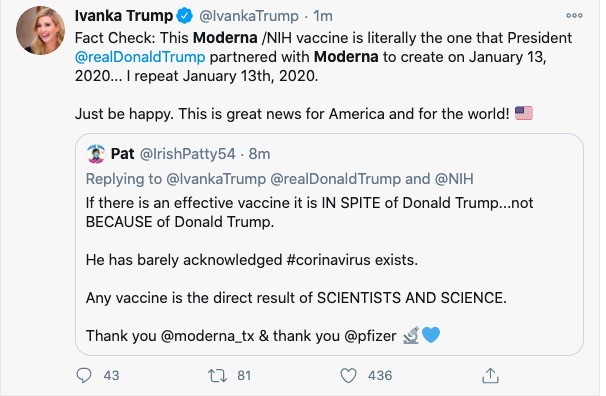Open the blue @realDonaldTrump mention link
The height and width of the screenshot is (396, 606).
point(140,57)
